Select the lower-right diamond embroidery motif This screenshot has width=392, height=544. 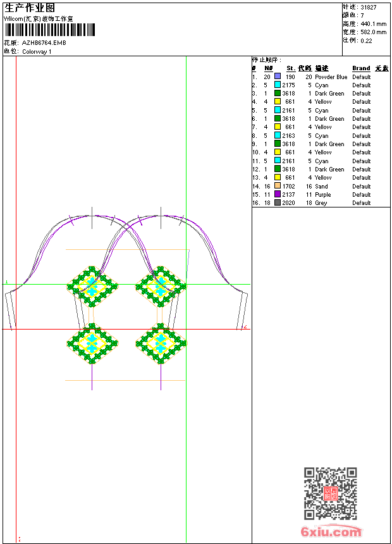(161, 343)
